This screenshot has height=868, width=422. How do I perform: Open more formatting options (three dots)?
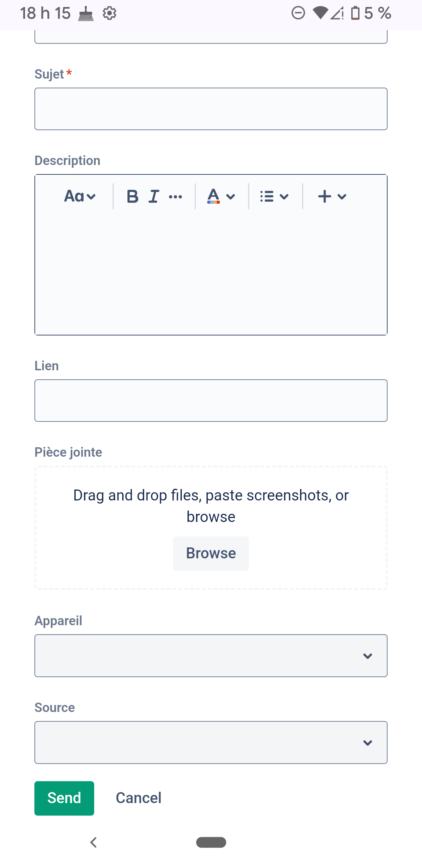[x=175, y=197]
